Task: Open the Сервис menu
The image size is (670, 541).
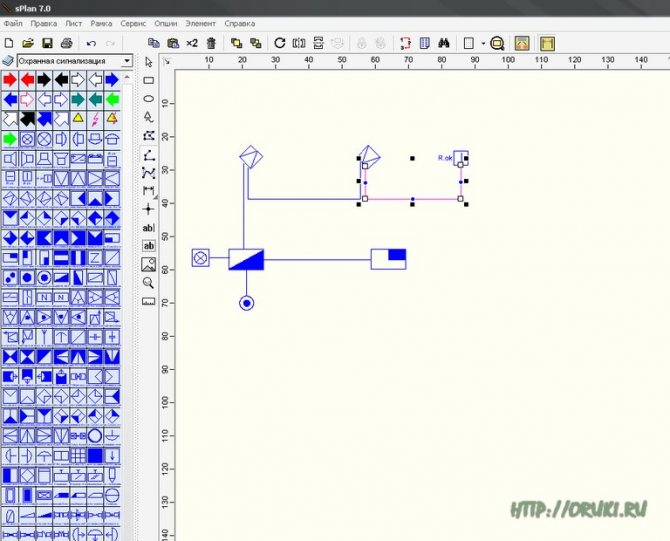Action: (132, 21)
